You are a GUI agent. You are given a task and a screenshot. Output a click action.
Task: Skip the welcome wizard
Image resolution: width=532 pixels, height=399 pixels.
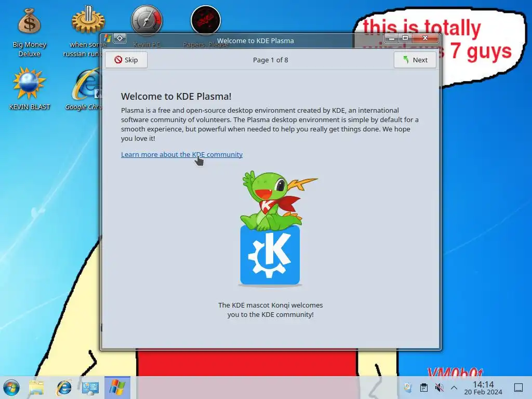coord(126,60)
